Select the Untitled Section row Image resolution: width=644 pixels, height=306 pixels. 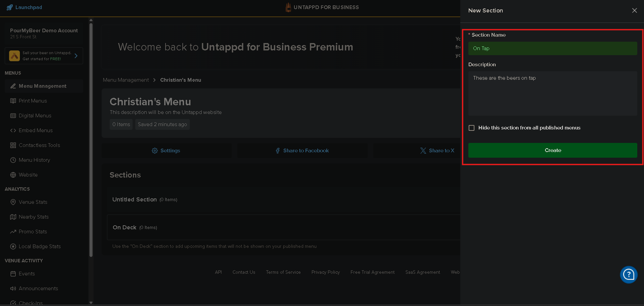(283, 200)
